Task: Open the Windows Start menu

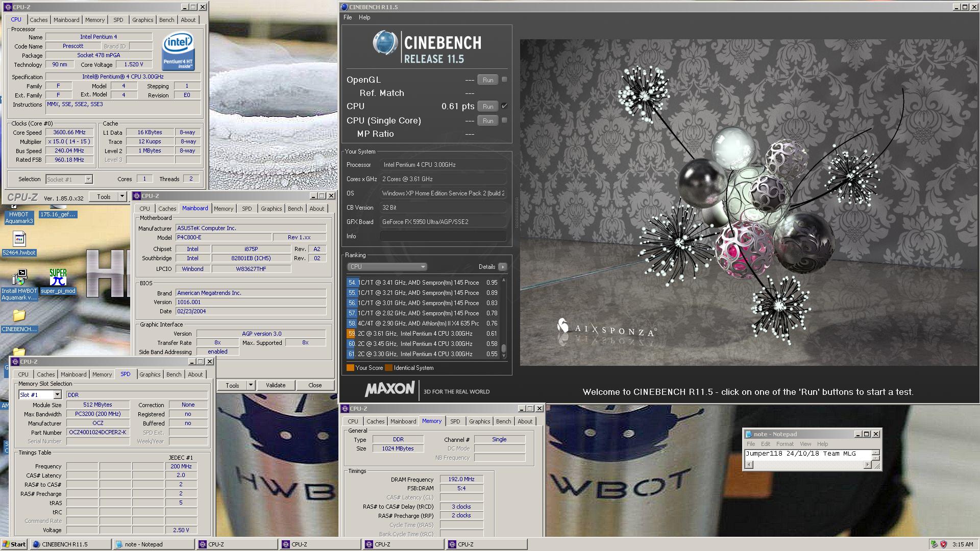Action: click(14, 544)
